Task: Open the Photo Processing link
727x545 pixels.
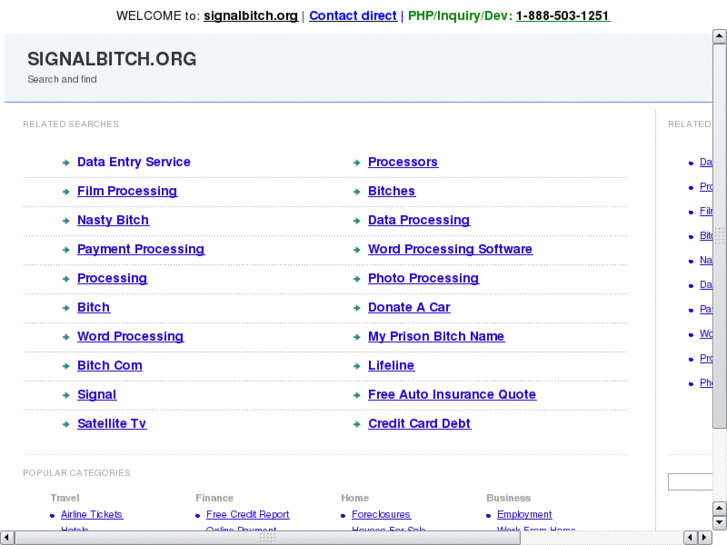Action: click(423, 278)
